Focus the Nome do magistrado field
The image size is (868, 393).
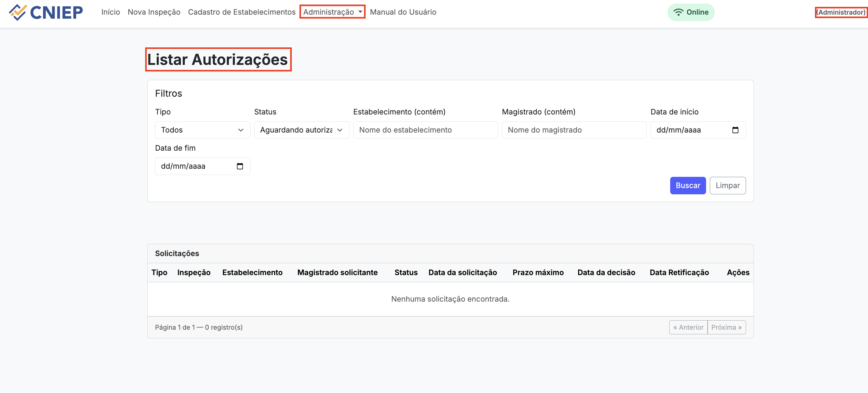(574, 130)
